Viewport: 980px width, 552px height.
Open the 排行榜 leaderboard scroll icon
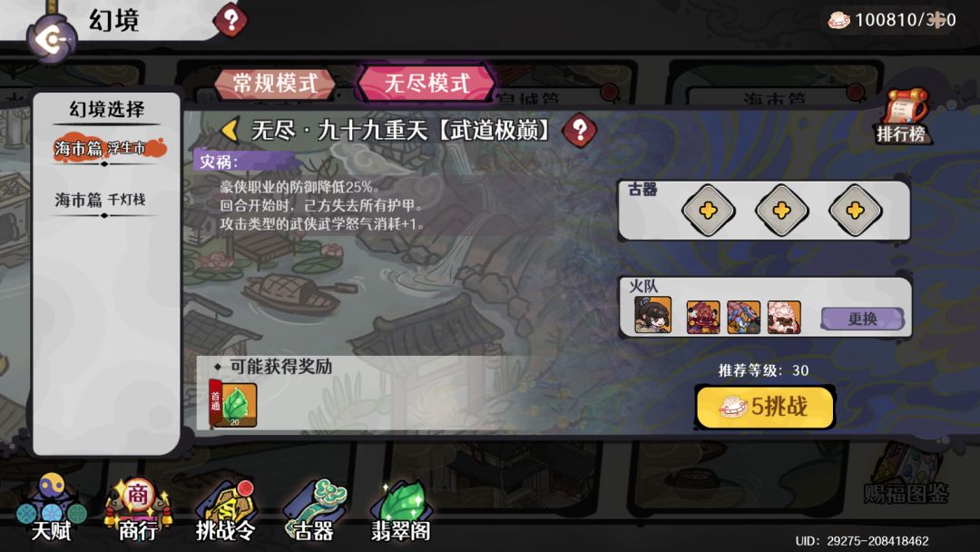(x=903, y=115)
